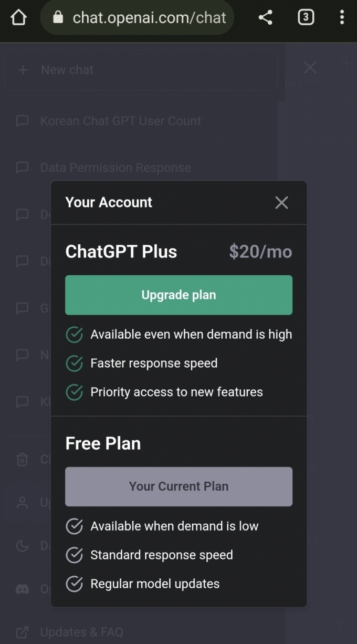Viewport: 357px width, 644px height.
Task: Click the Discord icon in sidebar
Action: coord(22,589)
